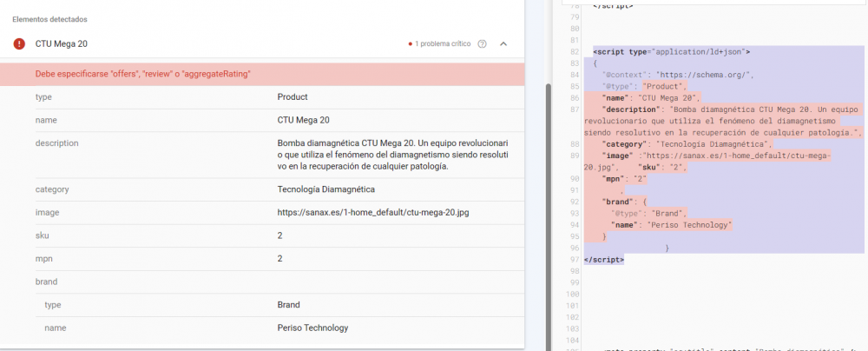Click the 'Elementos detectados' heading
Image resolution: width=868 pixels, height=351 pixels.
(x=49, y=19)
